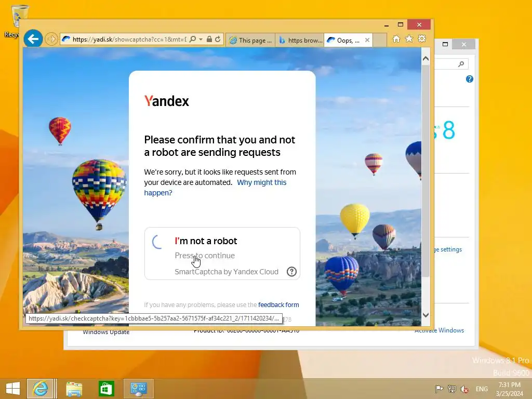Click the page scrollbar down arrow
The width and height of the screenshot is (532, 399).
(x=425, y=315)
